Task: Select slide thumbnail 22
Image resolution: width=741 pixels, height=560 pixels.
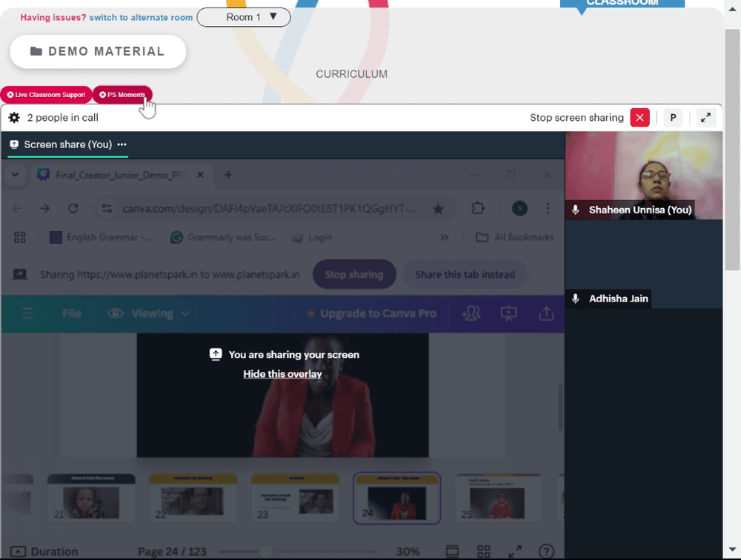Action: 193,498
